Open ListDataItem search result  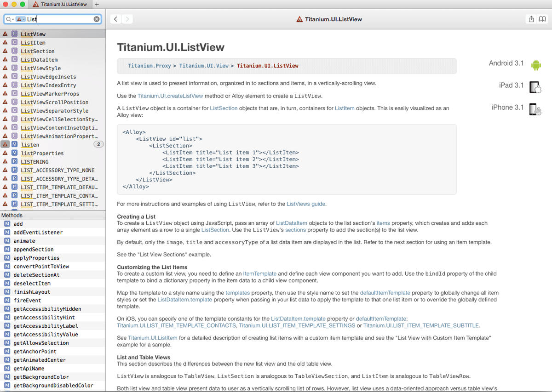pyautogui.click(x=53, y=60)
